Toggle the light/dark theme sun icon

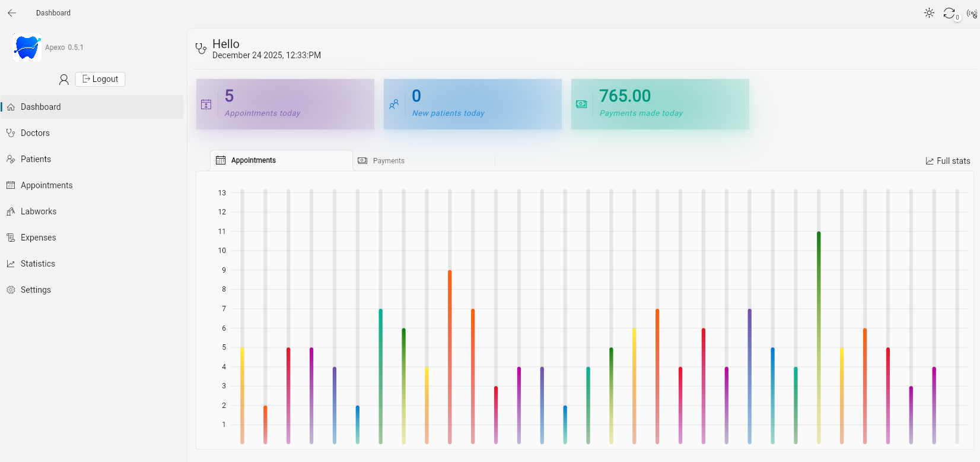[929, 12]
